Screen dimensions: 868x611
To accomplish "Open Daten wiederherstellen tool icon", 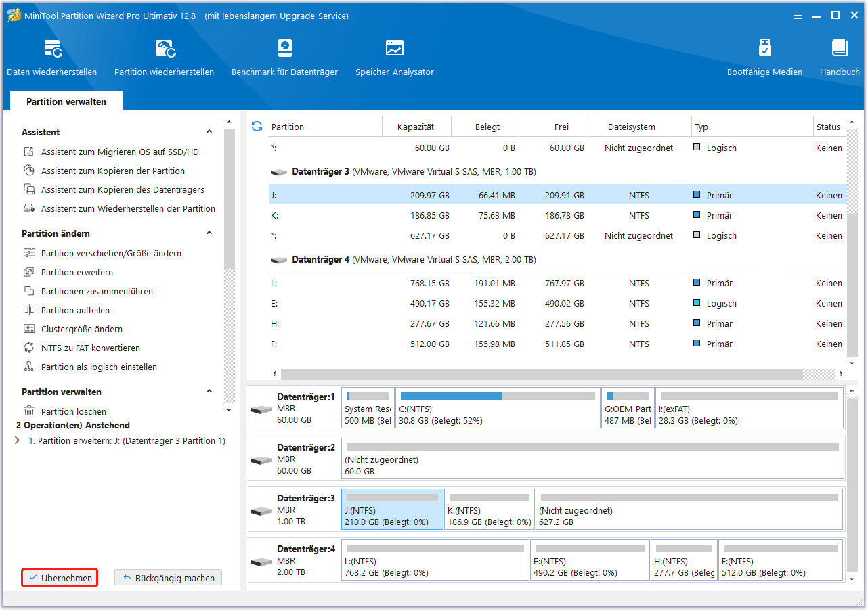I will click(52, 49).
